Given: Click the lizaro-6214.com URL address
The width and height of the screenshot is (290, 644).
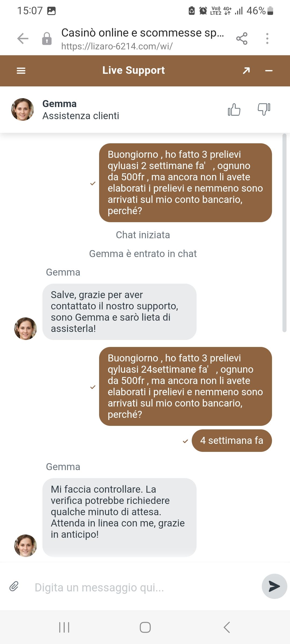Looking at the screenshot, I should pos(117,46).
